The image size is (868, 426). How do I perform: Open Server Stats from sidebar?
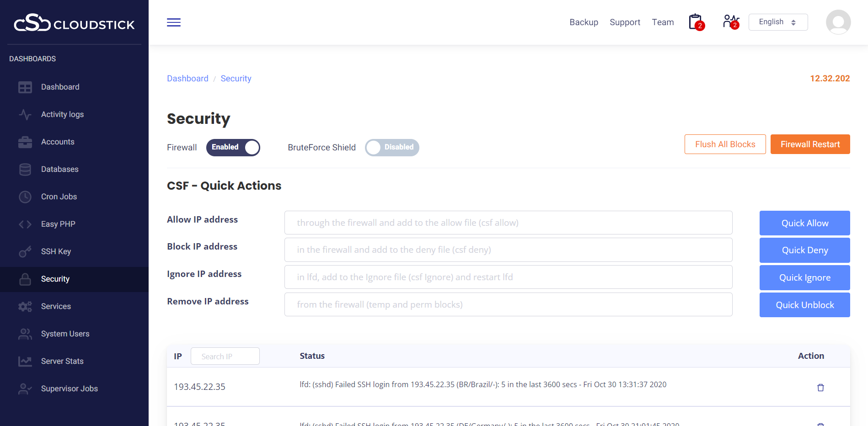click(x=62, y=361)
